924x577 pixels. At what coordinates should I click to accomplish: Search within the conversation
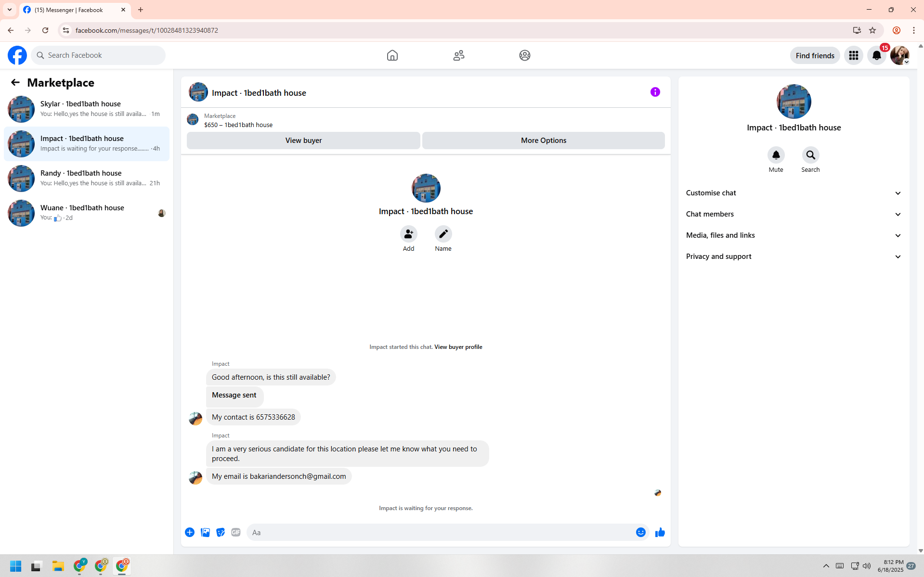coord(811,155)
